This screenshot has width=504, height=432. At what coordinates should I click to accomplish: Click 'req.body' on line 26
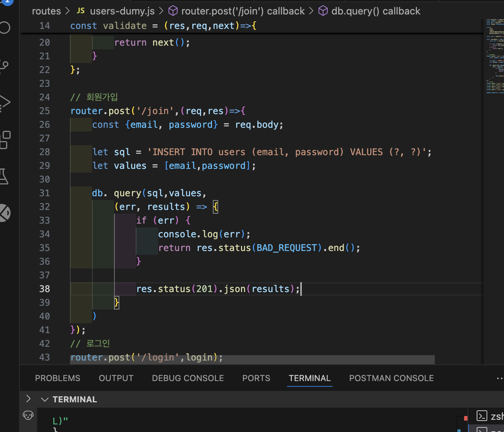point(258,125)
